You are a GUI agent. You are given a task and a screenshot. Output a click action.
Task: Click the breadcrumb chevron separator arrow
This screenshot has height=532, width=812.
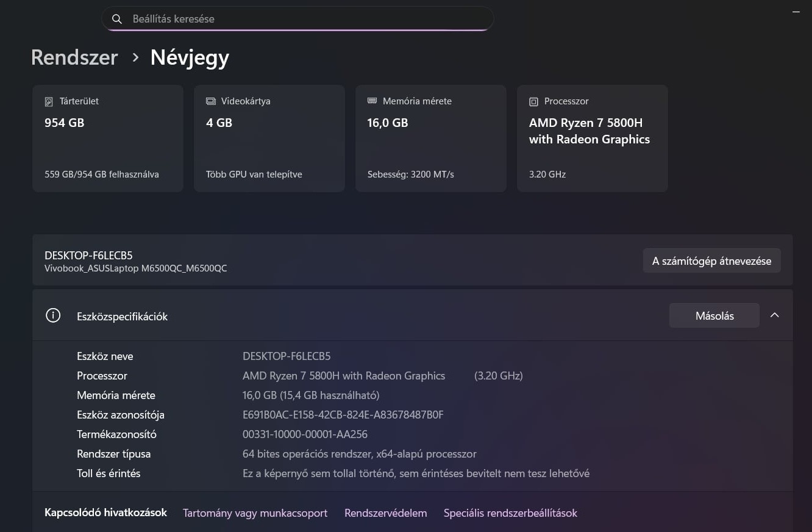(135, 57)
